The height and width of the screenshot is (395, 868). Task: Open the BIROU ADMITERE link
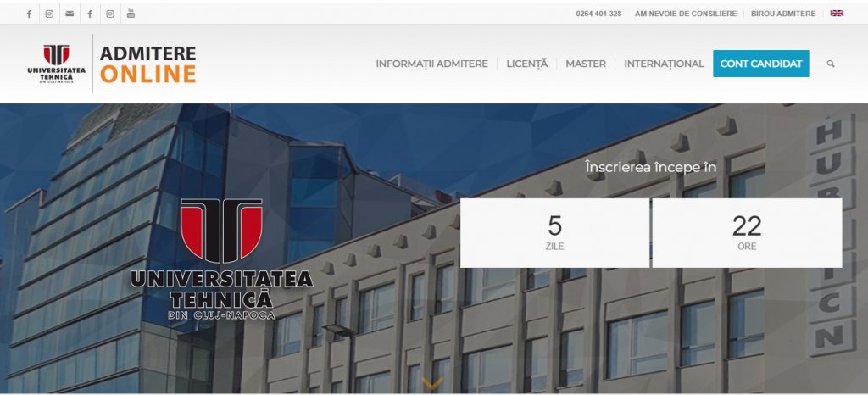782,14
